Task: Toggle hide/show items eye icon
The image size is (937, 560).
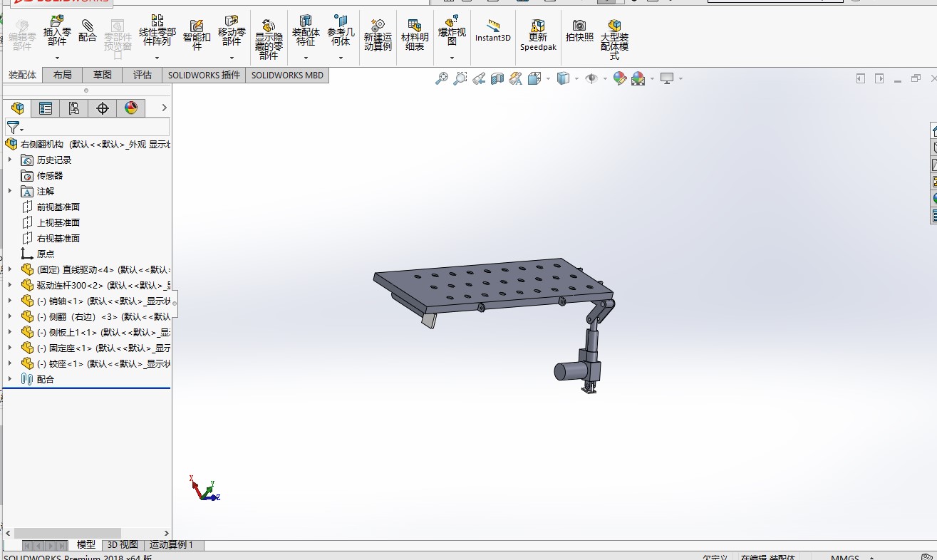Action: 591,78
